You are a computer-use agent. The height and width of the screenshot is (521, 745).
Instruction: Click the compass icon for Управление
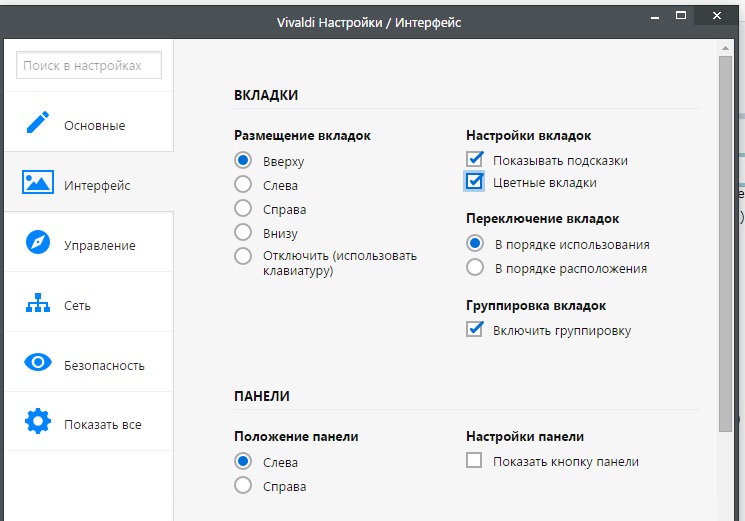38,242
